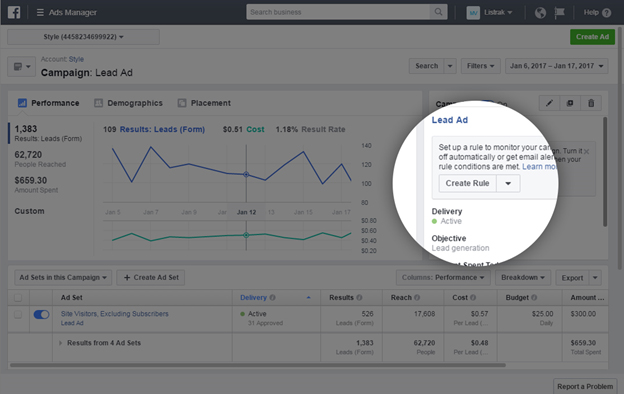This screenshot has height=394, width=624.
Task: Open the Style account dropdown
Action: [x=84, y=37]
